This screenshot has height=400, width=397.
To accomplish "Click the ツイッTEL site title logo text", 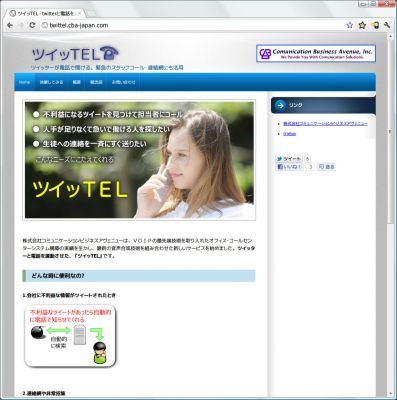I will (x=66, y=54).
